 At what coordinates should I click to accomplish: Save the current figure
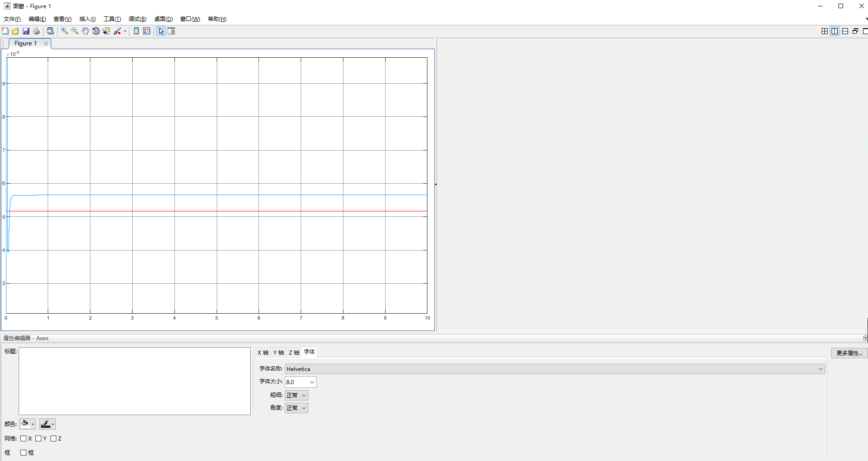click(x=26, y=31)
